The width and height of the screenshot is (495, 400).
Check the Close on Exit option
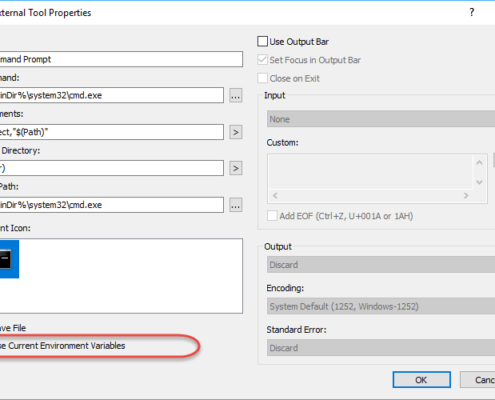[x=263, y=78]
